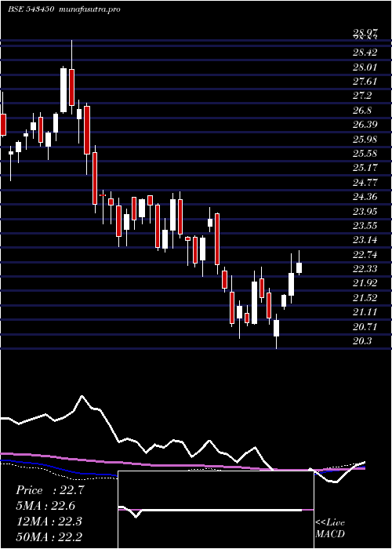Click the 20.3 price axis label
The height and width of the screenshot is (549, 392).
click(x=362, y=341)
